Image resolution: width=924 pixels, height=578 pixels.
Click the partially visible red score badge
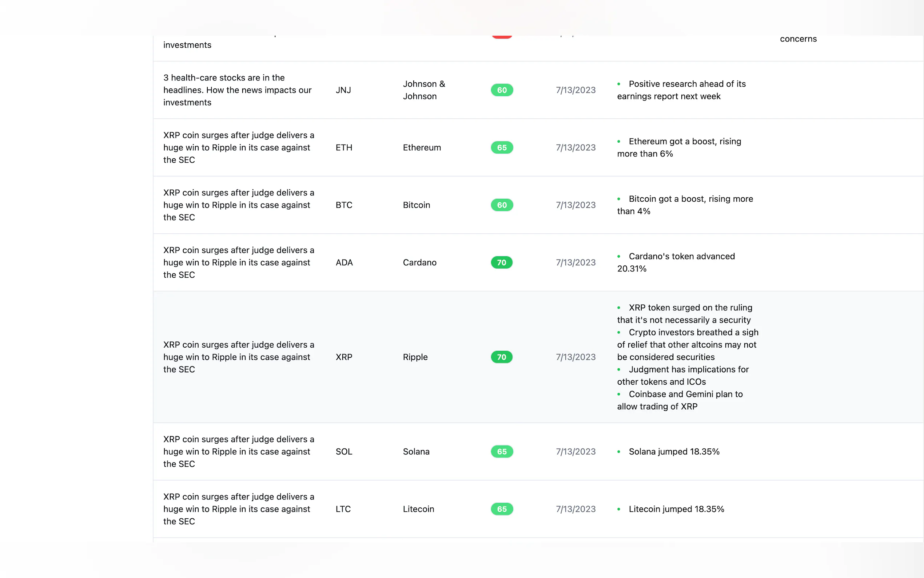pos(502,36)
